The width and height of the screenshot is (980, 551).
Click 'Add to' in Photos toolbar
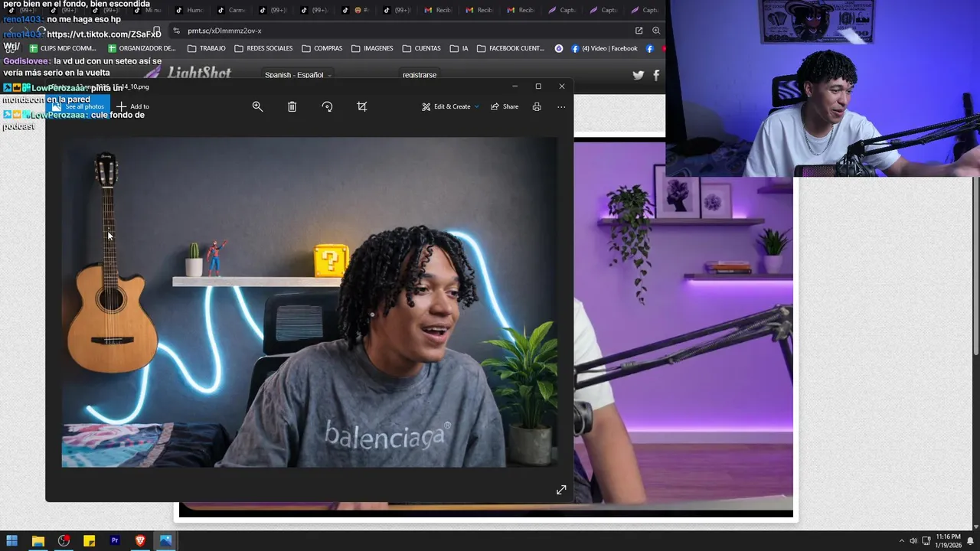click(132, 106)
